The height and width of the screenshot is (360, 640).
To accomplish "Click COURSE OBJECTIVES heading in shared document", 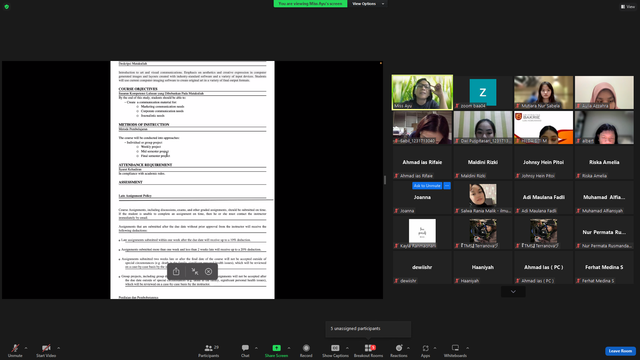I will (138, 89).
